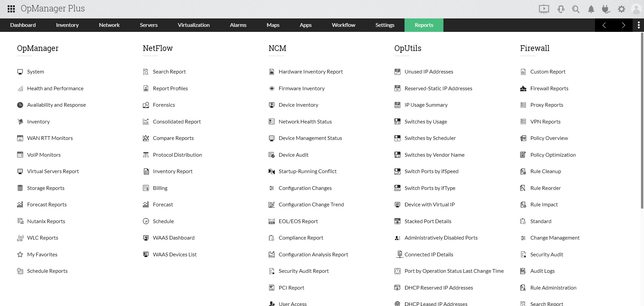Open Unused IP Addresses under OpUtils
Viewport: 644px width, 306px height.
point(429,71)
